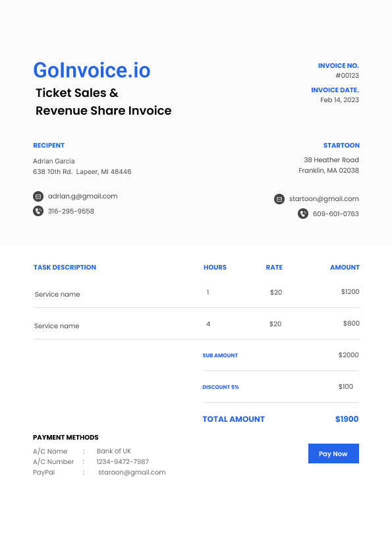
Task: Click the Pay Now button
Action: [x=333, y=453]
